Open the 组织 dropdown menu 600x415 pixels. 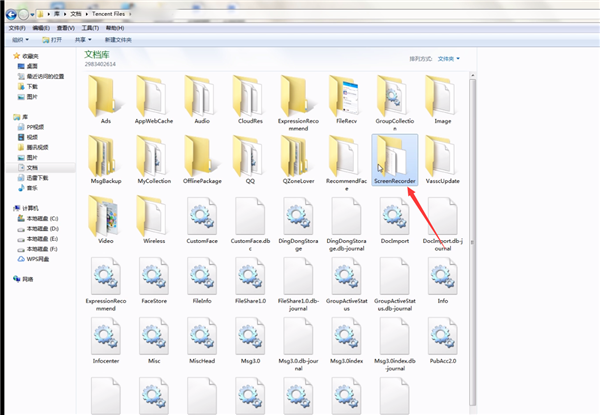[20, 40]
